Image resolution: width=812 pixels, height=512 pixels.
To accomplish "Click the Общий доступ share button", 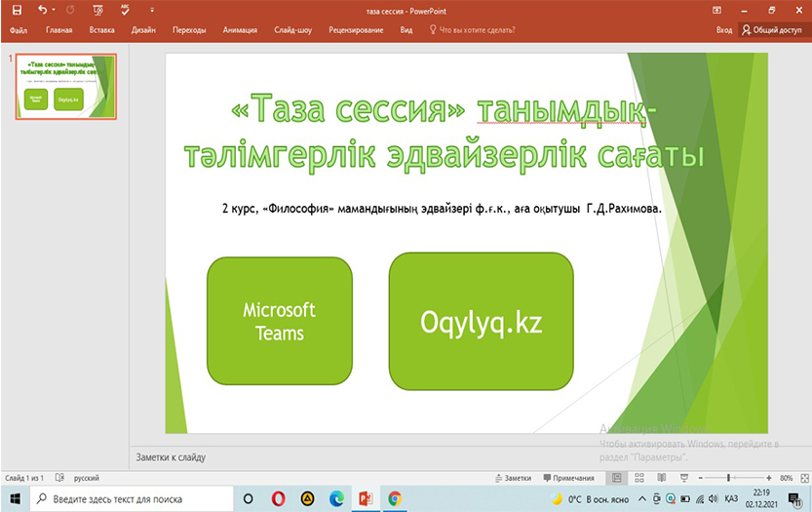I will pos(771,30).
